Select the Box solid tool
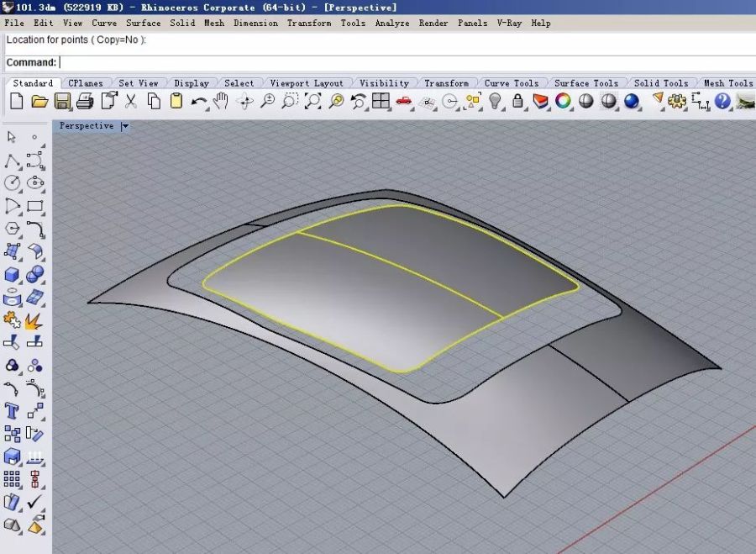The image size is (756, 554). [x=13, y=274]
